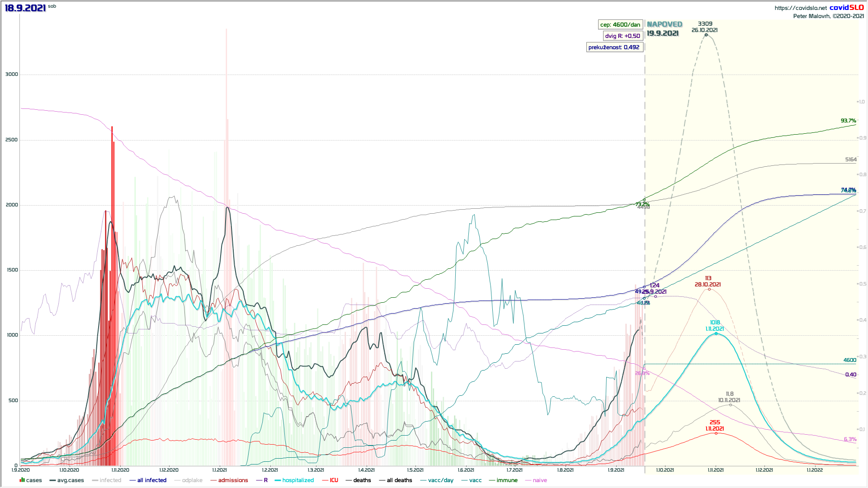Image resolution: width=868 pixels, height=488 pixels.
Task: Click the 1018 hospitalized peak marker
Action: [716, 333]
